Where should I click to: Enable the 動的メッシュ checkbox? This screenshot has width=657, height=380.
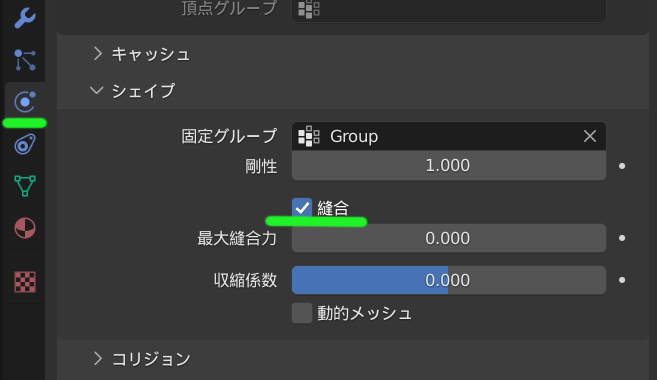click(302, 313)
